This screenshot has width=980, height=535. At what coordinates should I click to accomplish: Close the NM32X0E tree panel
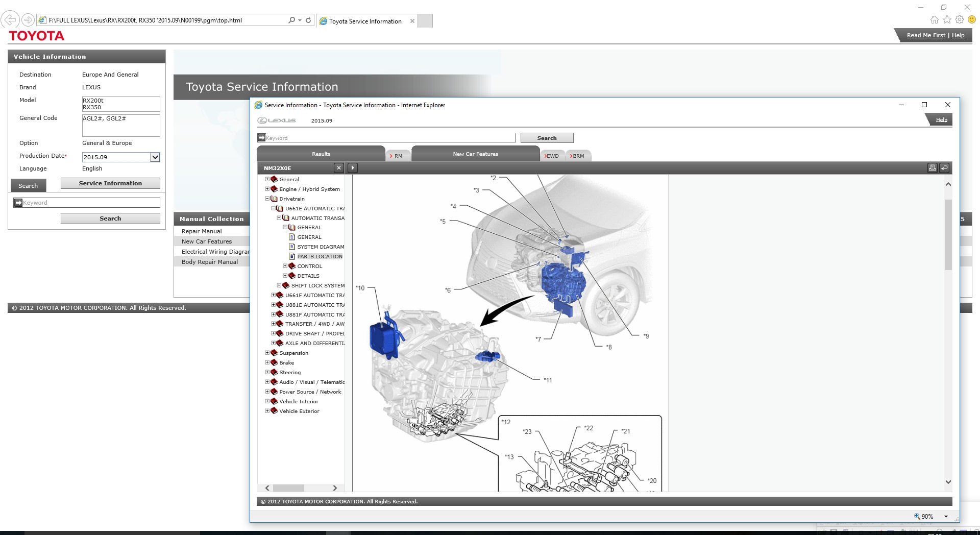pyautogui.click(x=338, y=168)
